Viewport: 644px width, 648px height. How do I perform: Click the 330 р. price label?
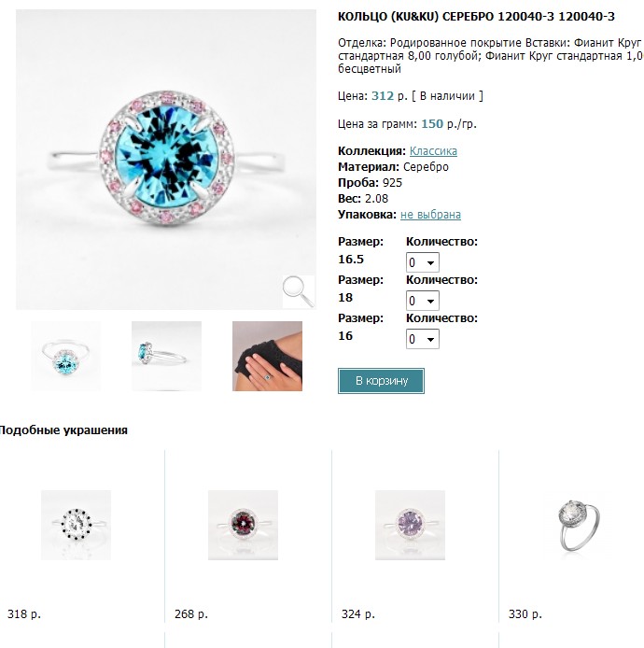pyautogui.click(x=525, y=614)
